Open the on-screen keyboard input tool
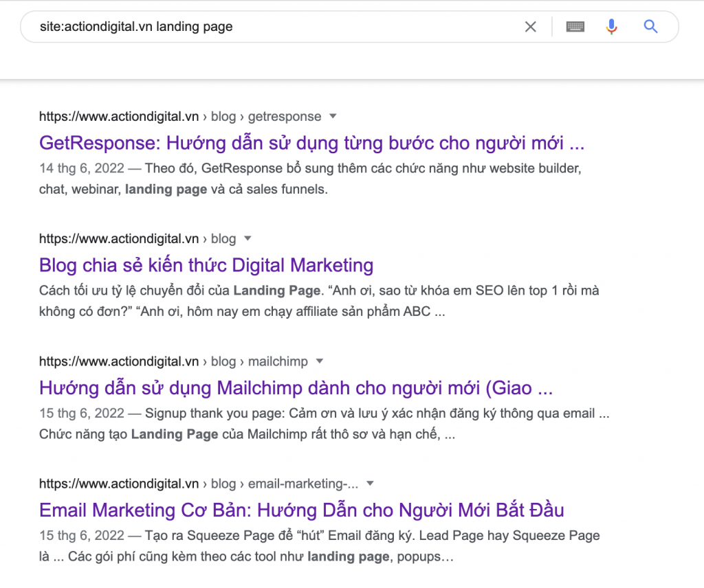The width and height of the screenshot is (704, 588). (575, 27)
